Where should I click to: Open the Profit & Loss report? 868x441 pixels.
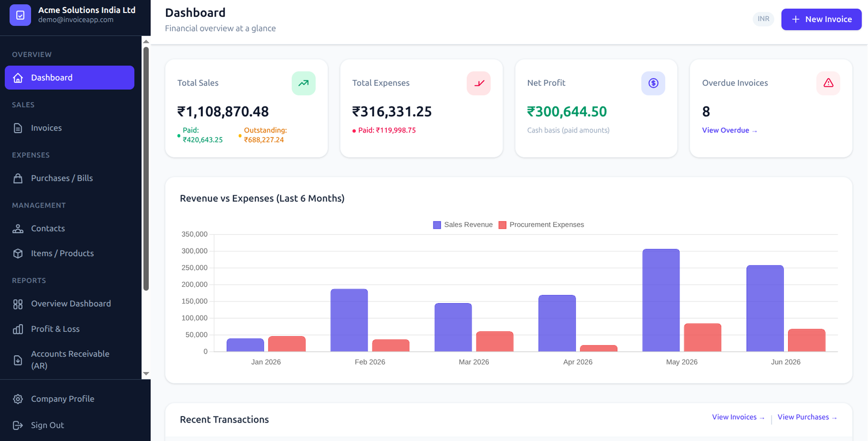[x=69, y=329]
